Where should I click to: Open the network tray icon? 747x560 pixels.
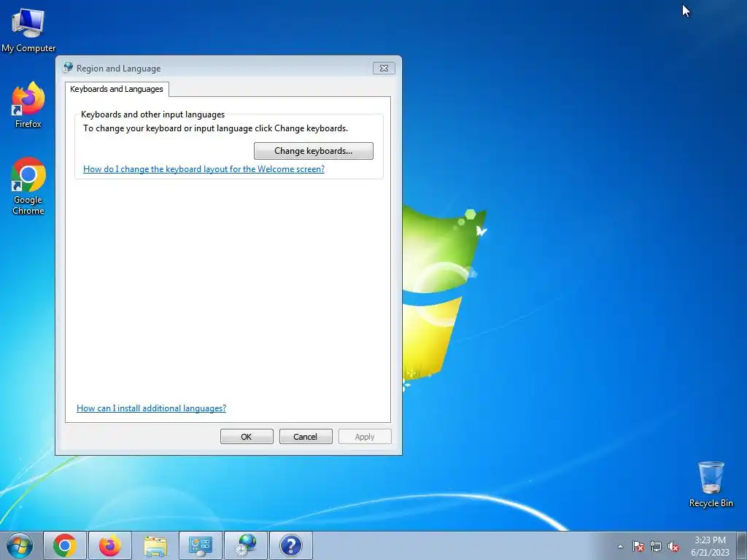click(x=656, y=546)
